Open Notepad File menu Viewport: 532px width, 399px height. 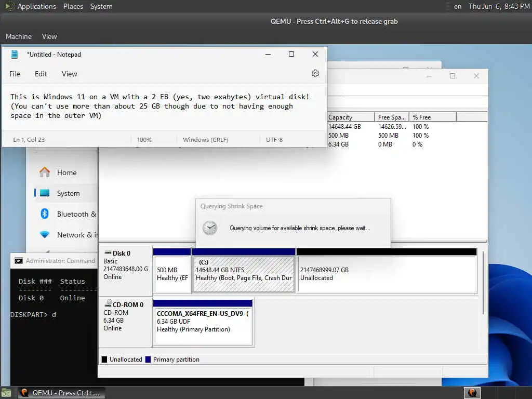[x=15, y=74]
